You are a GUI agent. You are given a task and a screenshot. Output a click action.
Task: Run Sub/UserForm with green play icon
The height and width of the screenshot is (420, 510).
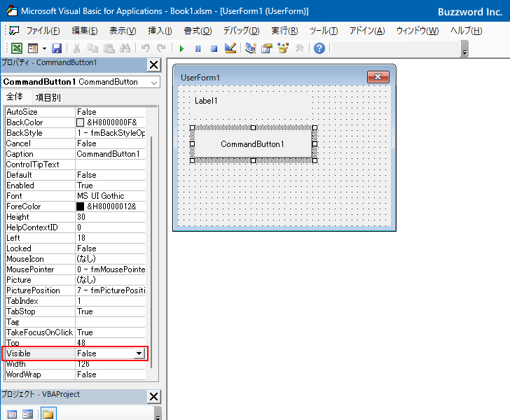click(x=181, y=49)
